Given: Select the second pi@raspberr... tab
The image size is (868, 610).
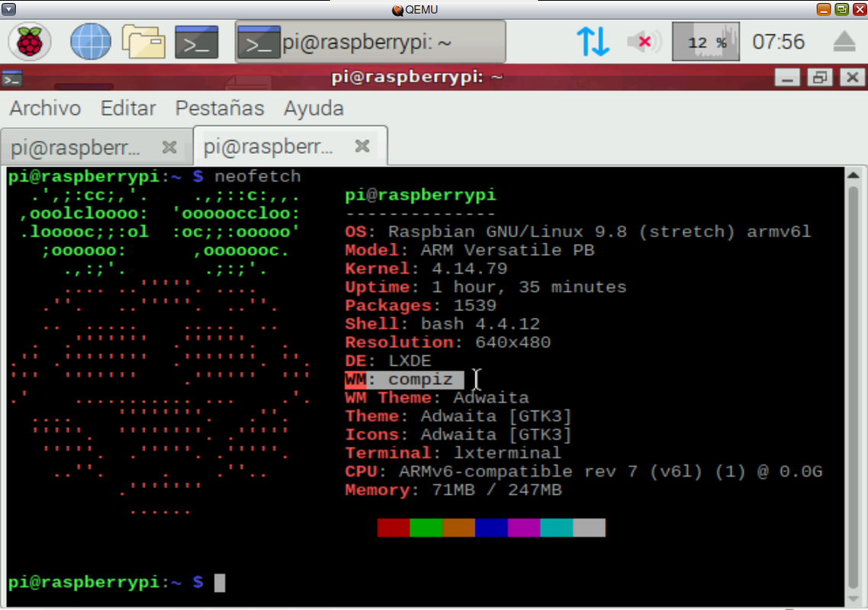Looking at the screenshot, I should pos(290,146).
